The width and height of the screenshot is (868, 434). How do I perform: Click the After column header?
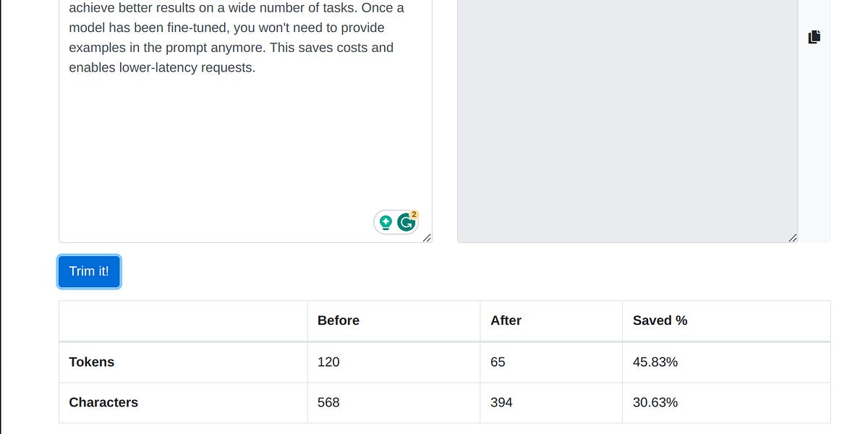[x=505, y=320]
